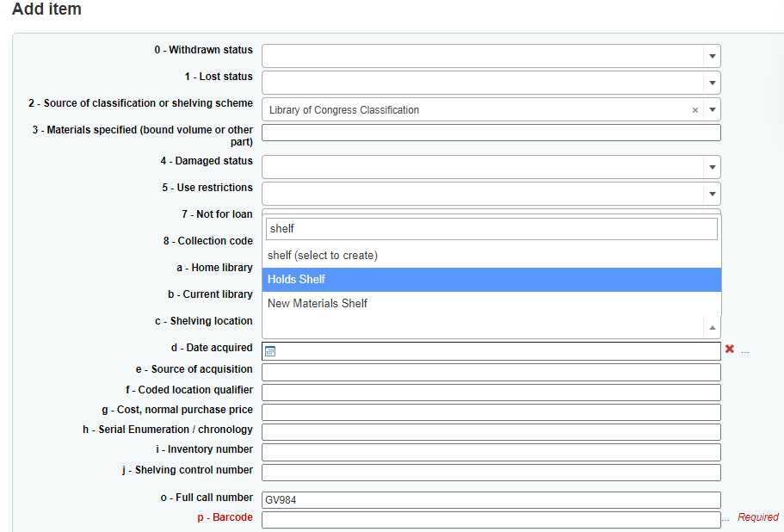Click into the Source of acquisition field
This screenshot has width=784, height=532.
click(x=491, y=372)
